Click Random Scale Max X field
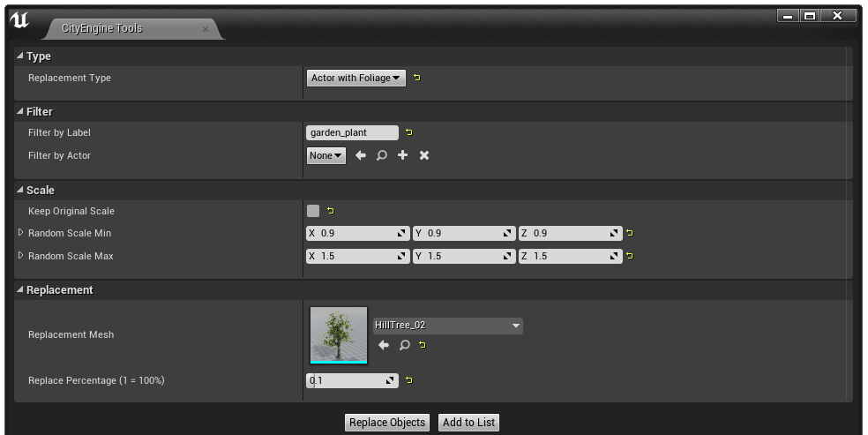This screenshot has width=868, height=435. click(357, 256)
